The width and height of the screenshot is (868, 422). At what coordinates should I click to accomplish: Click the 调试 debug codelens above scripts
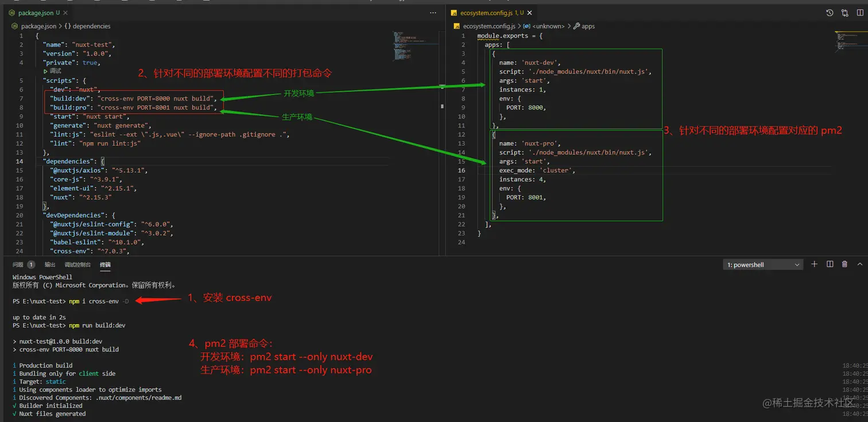[x=53, y=71]
